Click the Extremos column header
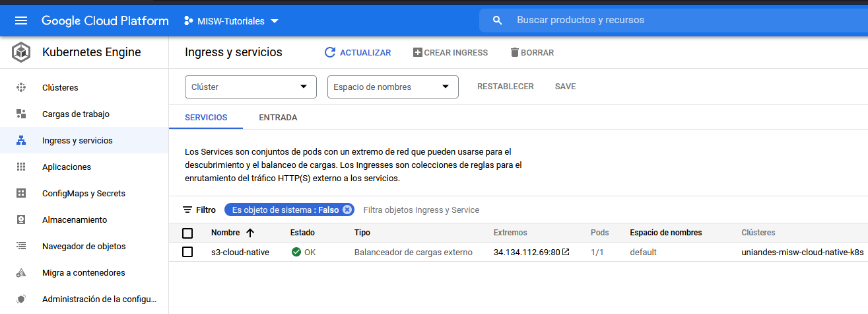This screenshot has height=314, width=868. [x=510, y=233]
